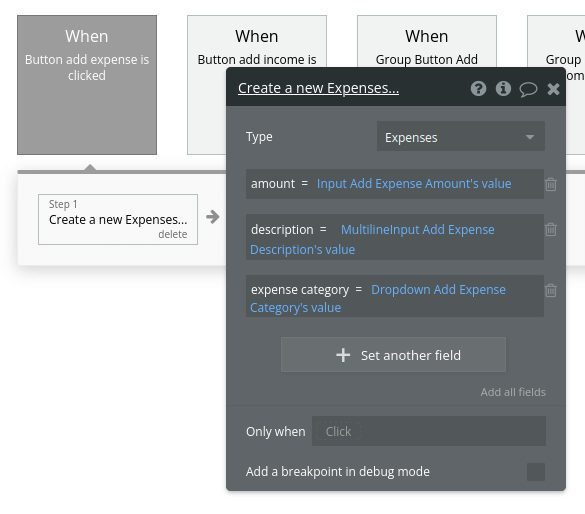Click Set another field button
Image resolution: width=585 pixels, height=514 pixels.
[x=393, y=355]
